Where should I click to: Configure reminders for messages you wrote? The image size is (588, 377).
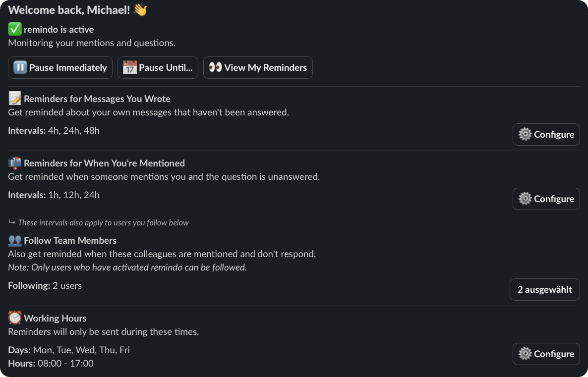[546, 134]
